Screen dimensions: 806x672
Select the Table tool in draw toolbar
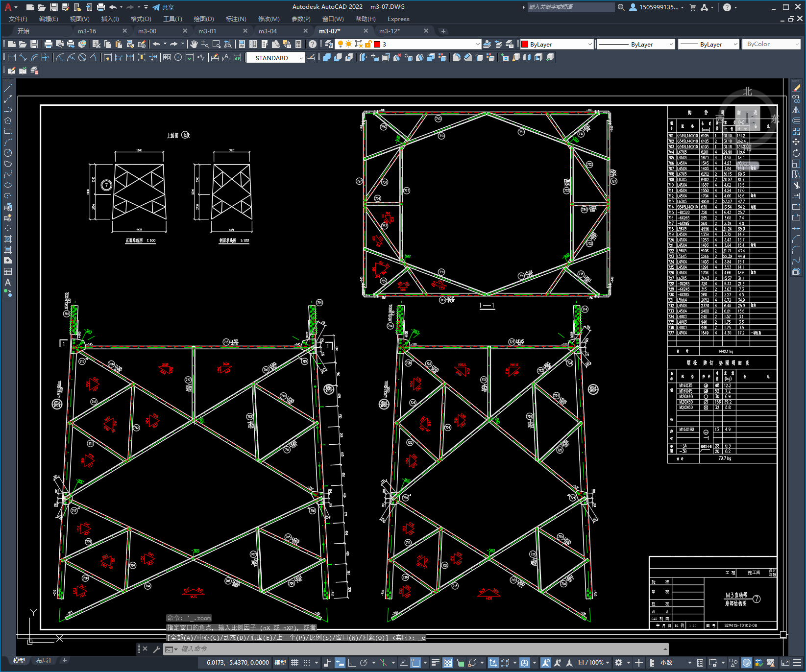tap(8, 271)
